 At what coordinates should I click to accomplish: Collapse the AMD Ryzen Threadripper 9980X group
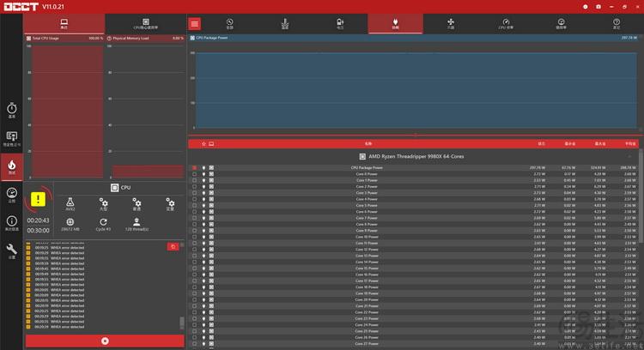(629, 156)
